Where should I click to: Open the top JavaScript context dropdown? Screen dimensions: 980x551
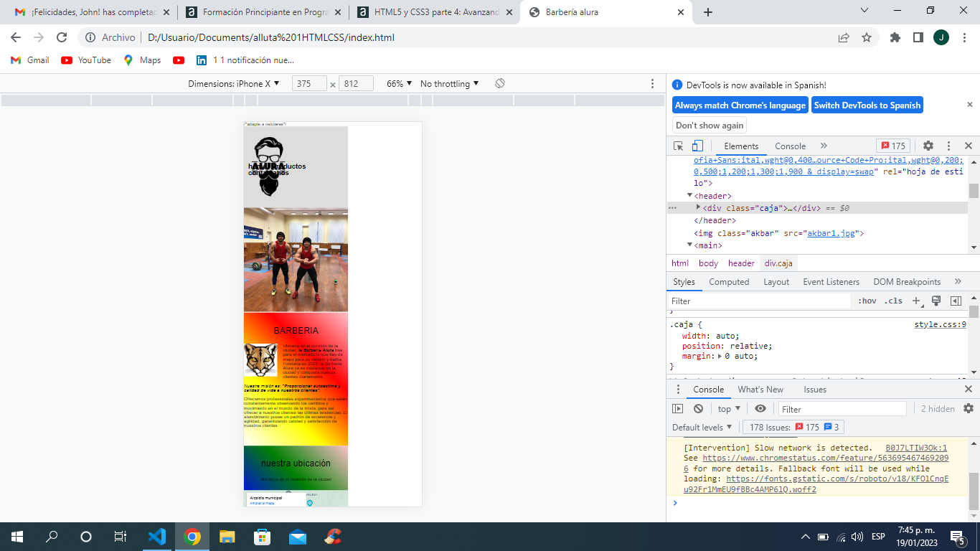[729, 409]
